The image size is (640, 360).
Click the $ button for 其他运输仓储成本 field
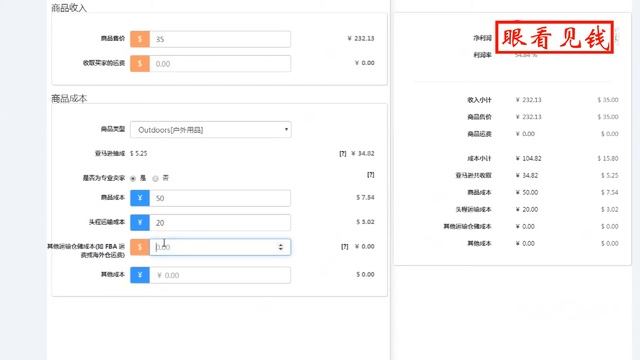[x=140, y=247]
